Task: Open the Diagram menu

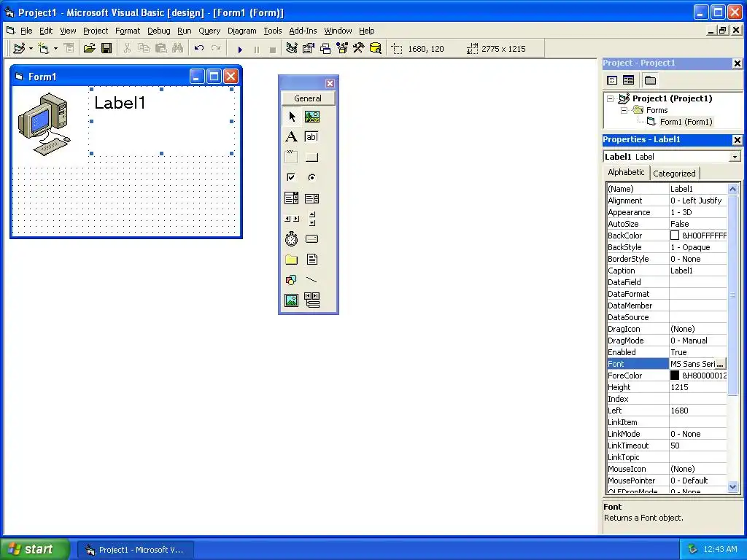Action: click(242, 31)
